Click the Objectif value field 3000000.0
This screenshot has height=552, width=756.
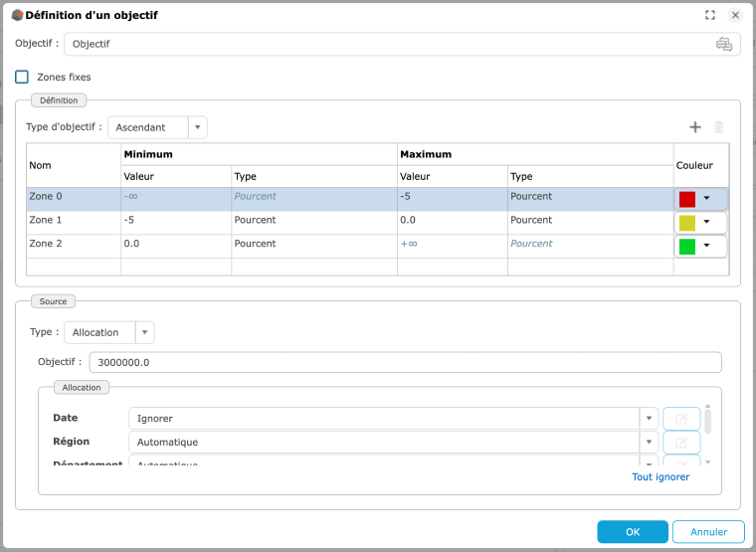405,362
